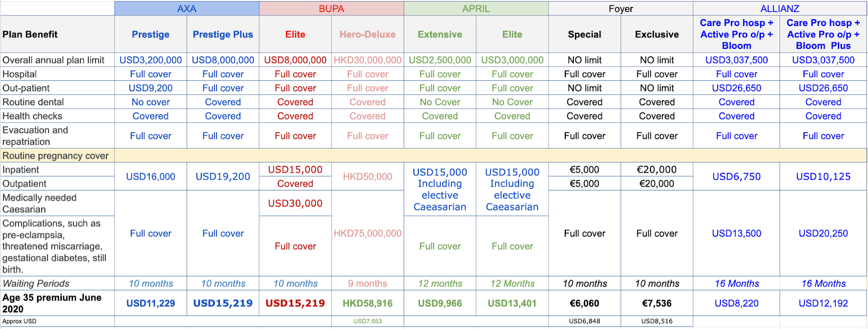Image resolution: width=868 pixels, height=329 pixels.
Task: Select the Age 35 premium June 2020 label
Action: [58, 303]
